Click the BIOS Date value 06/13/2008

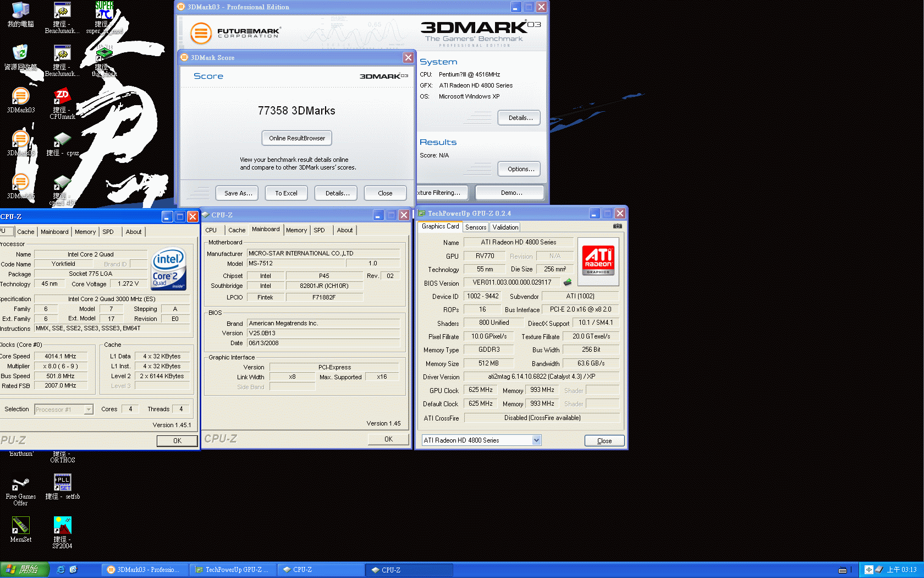click(323, 343)
